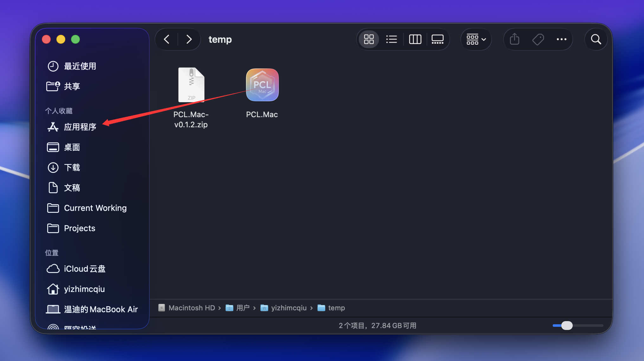Screen dimensions: 644x361
Task: Open iCloud云盘 in the sidebar
Action: pos(84,269)
